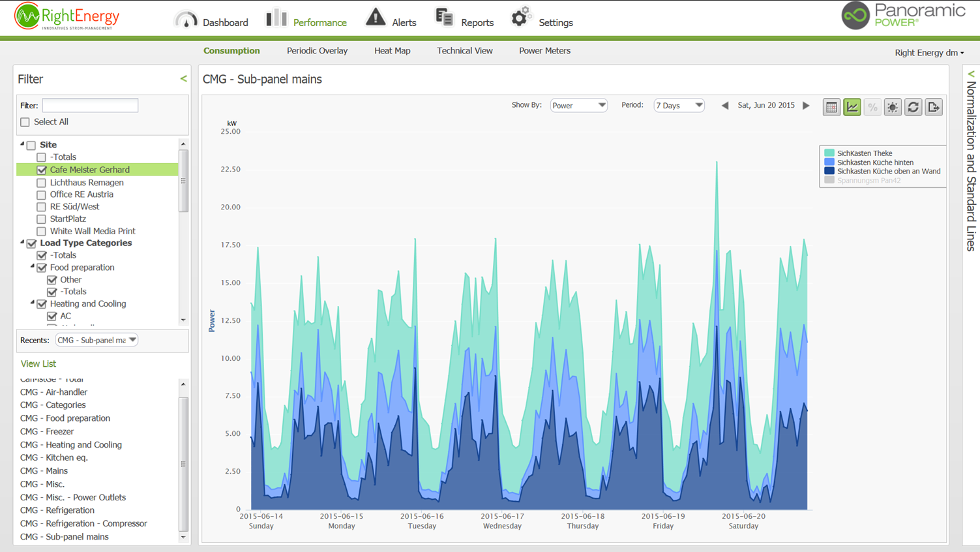Click the Filter text input field
Image resolution: width=980 pixels, height=552 pixels.
[90, 106]
